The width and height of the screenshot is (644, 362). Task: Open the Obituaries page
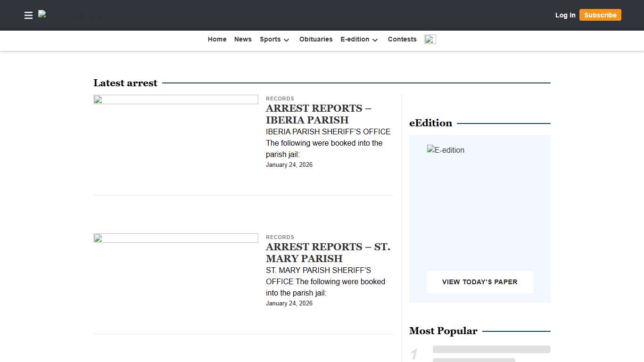coord(316,39)
